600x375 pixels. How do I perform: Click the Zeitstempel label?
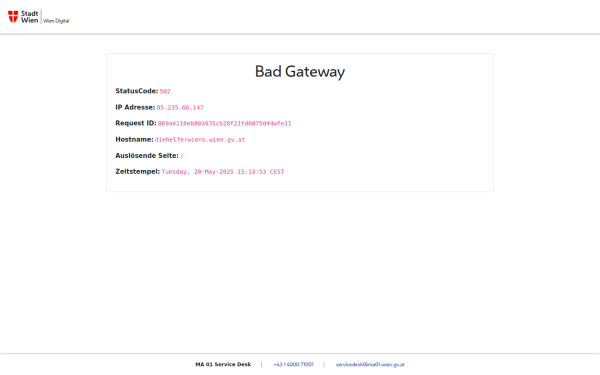[x=137, y=172]
